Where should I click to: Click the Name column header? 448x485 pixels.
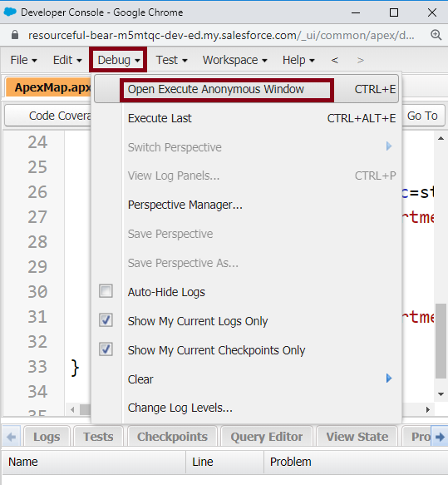[94, 462]
